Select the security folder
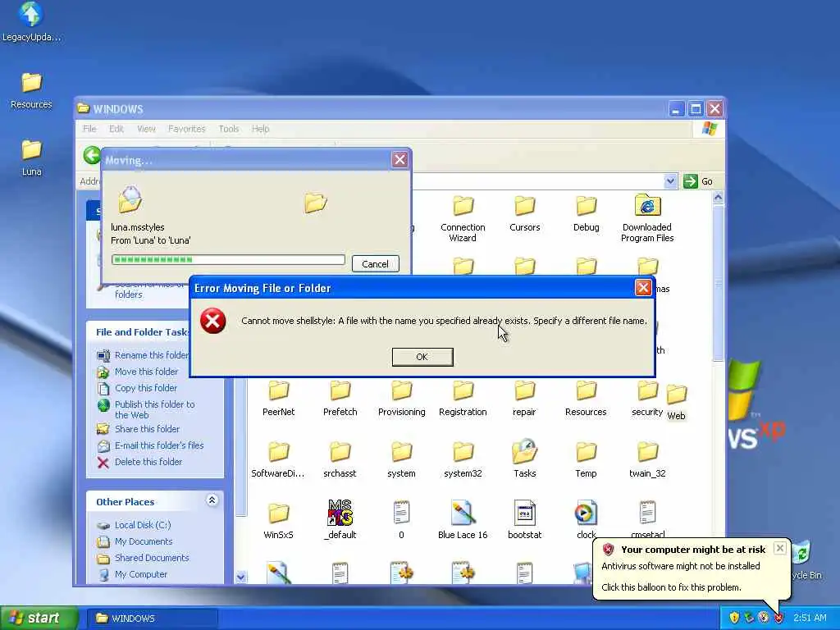 click(647, 399)
